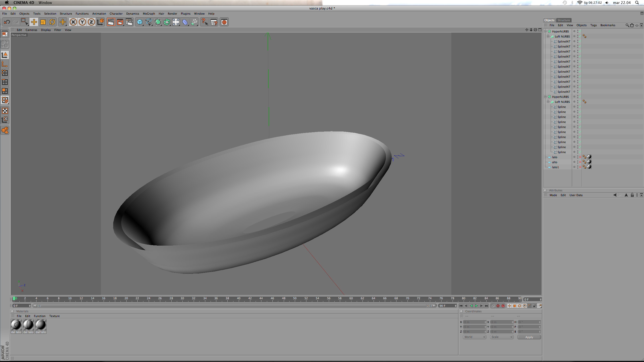Click the Apply coordinates button

point(529,337)
